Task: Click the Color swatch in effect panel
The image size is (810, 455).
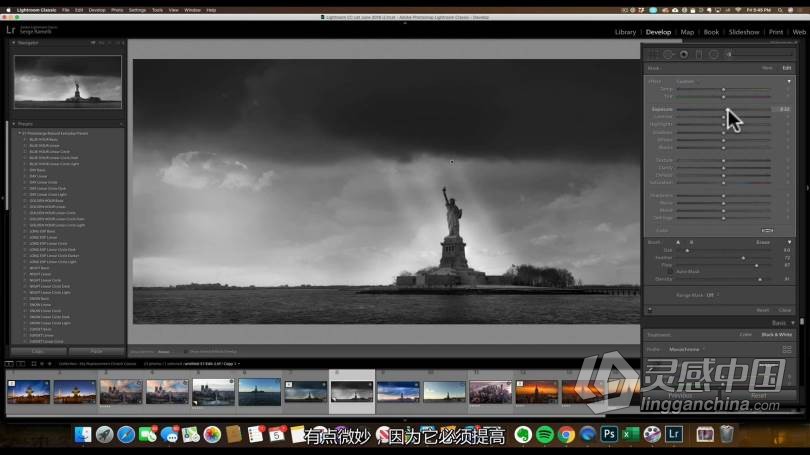Action: point(767,230)
